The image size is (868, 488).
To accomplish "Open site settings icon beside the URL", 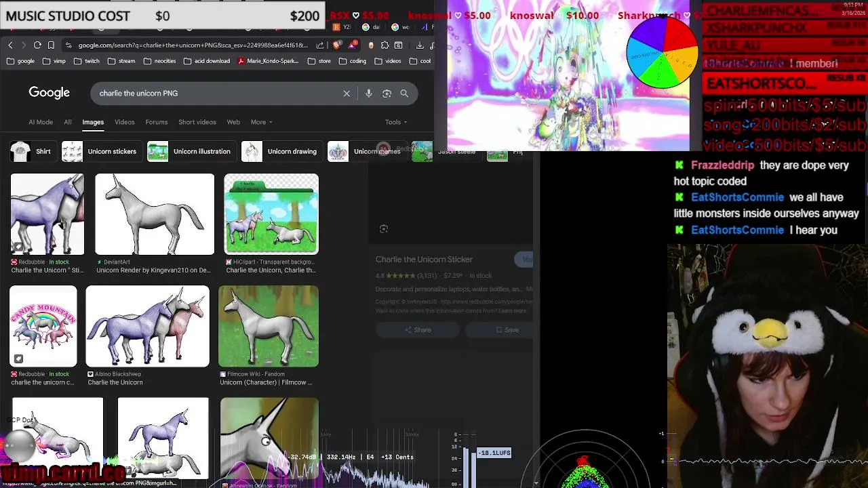I will [68, 45].
